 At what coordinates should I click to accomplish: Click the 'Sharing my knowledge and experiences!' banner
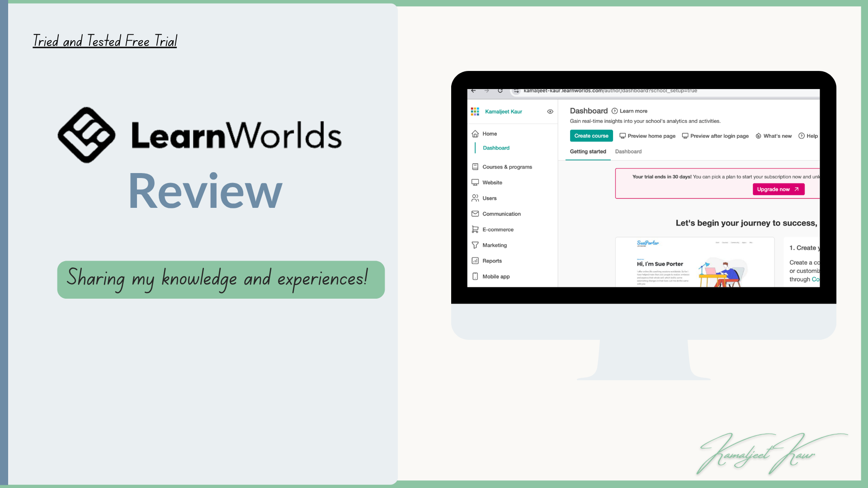pyautogui.click(x=221, y=280)
